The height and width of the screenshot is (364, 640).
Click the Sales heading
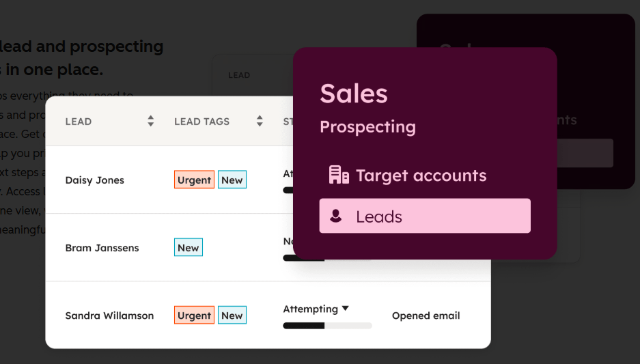click(353, 94)
